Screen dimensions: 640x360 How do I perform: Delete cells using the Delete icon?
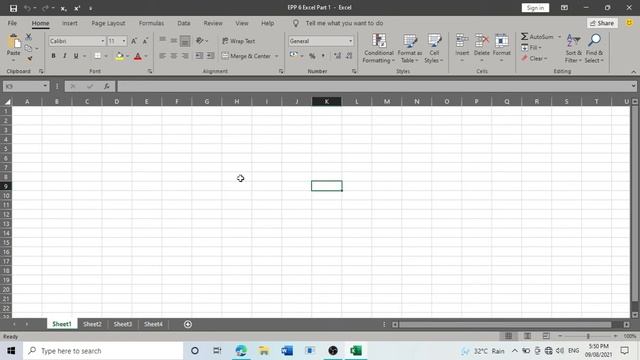click(482, 41)
